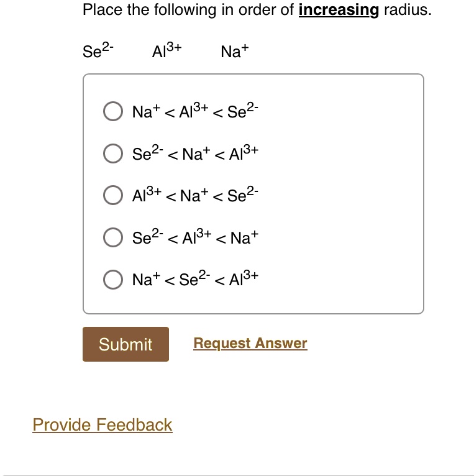The image size is (474, 476).
Task: Click the Na⁺ ion listed under the question
Action: point(235,51)
